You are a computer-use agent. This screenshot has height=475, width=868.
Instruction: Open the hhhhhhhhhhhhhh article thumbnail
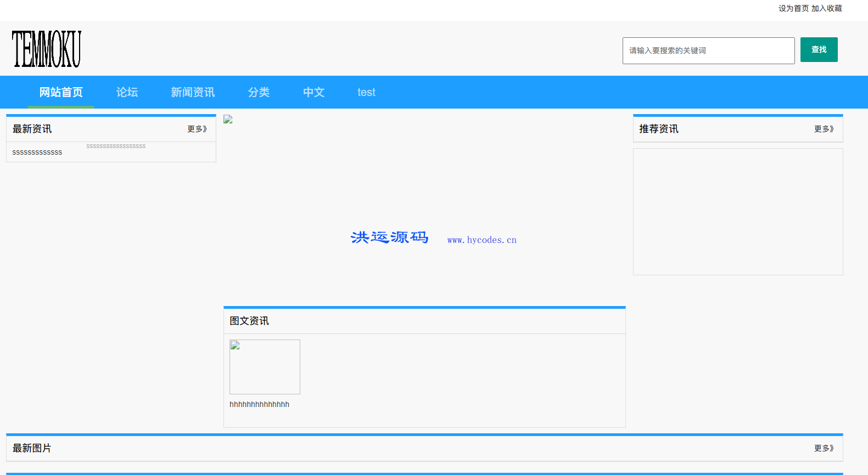coord(265,366)
